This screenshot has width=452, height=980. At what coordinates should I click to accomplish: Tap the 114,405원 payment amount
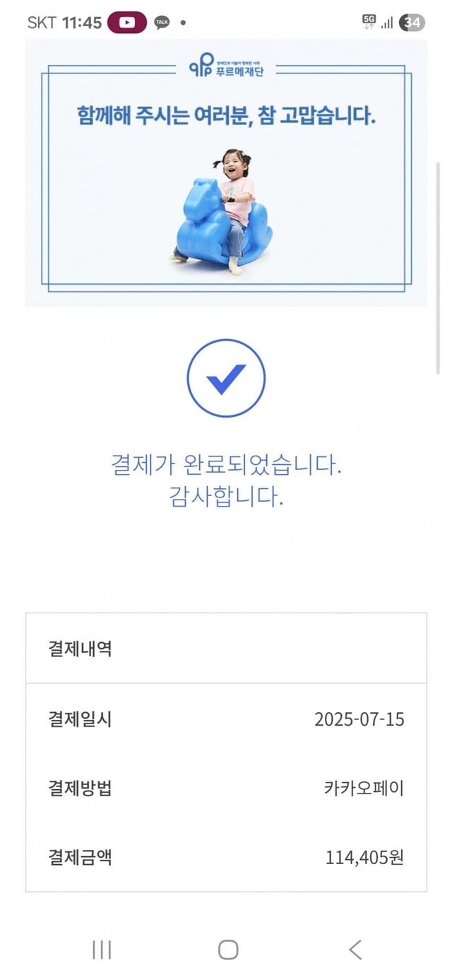(364, 858)
